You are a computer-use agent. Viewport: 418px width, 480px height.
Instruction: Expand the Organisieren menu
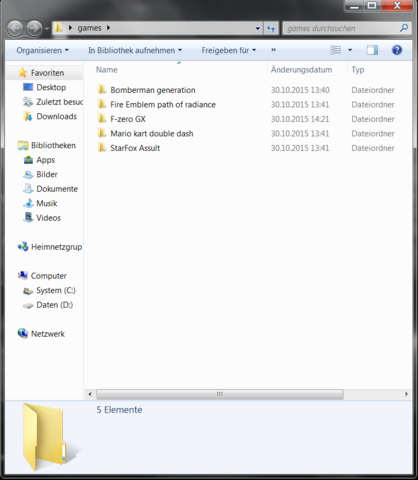[x=42, y=50]
